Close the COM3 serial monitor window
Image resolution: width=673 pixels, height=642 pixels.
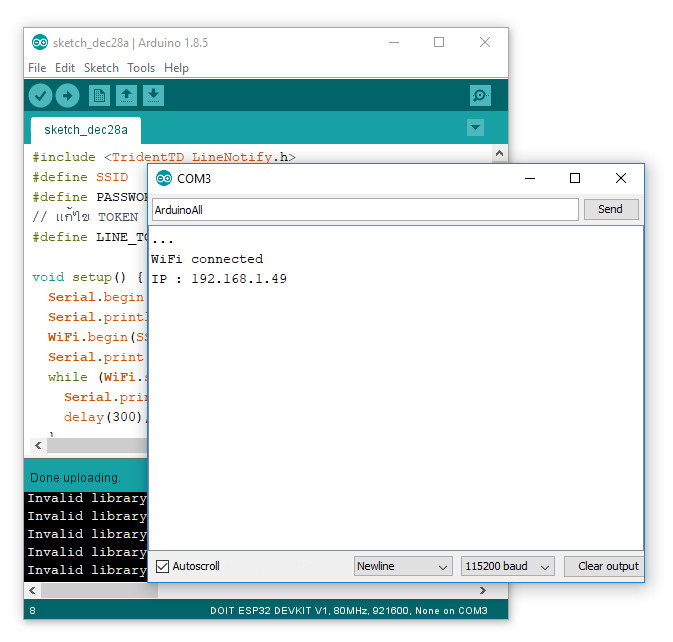pyautogui.click(x=621, y=178)
